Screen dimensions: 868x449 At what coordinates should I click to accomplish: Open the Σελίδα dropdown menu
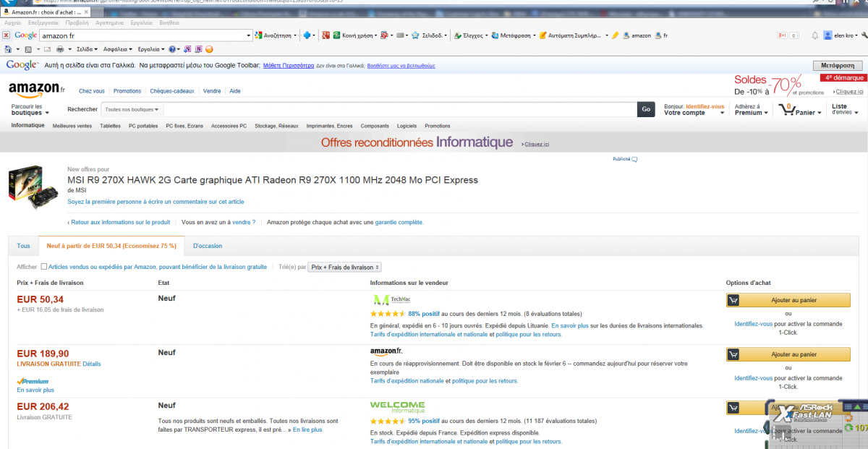[87, 49]
